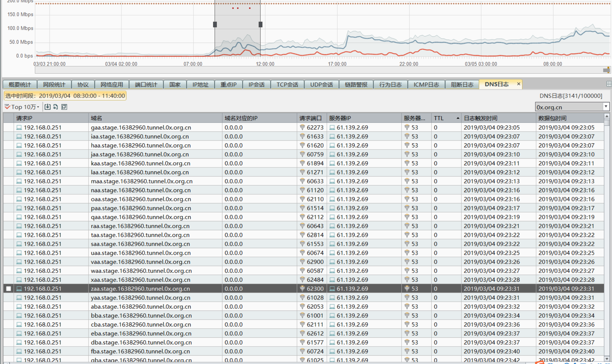
Task: Expand the 0x.org.cn filter dropdown arrow
Action: point(606,107)
